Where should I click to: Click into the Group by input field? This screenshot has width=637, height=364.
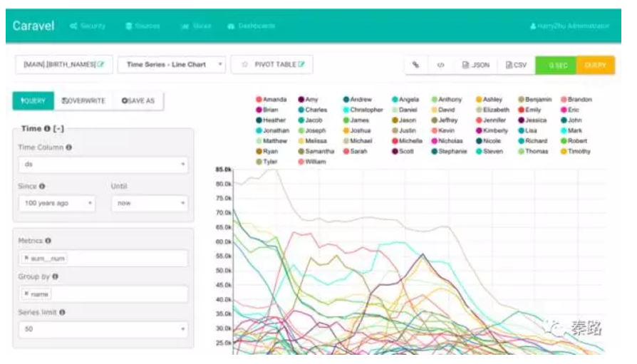tap(103, 294)
